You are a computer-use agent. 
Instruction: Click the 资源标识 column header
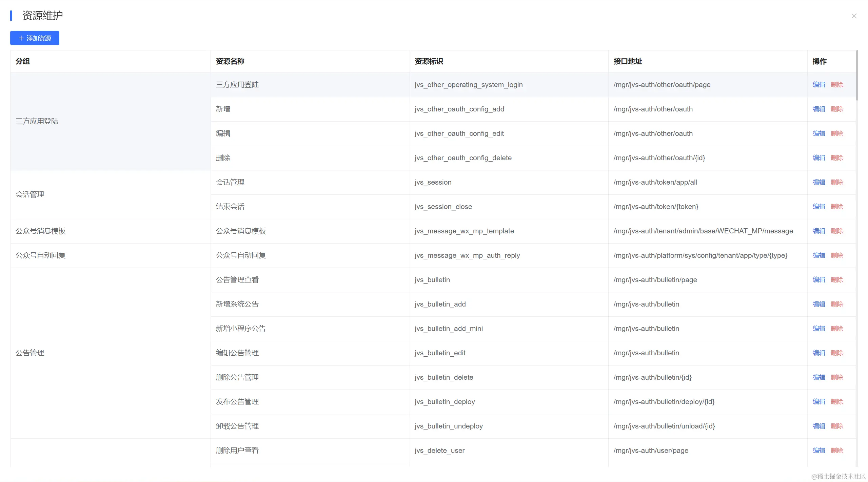[429, 61]
